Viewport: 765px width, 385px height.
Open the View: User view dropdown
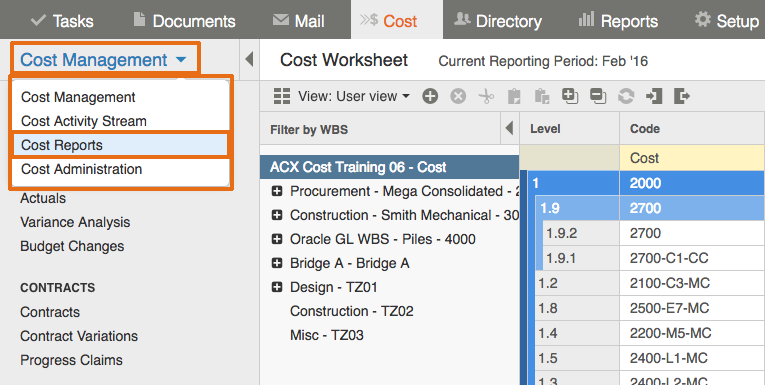coord(354,96)
